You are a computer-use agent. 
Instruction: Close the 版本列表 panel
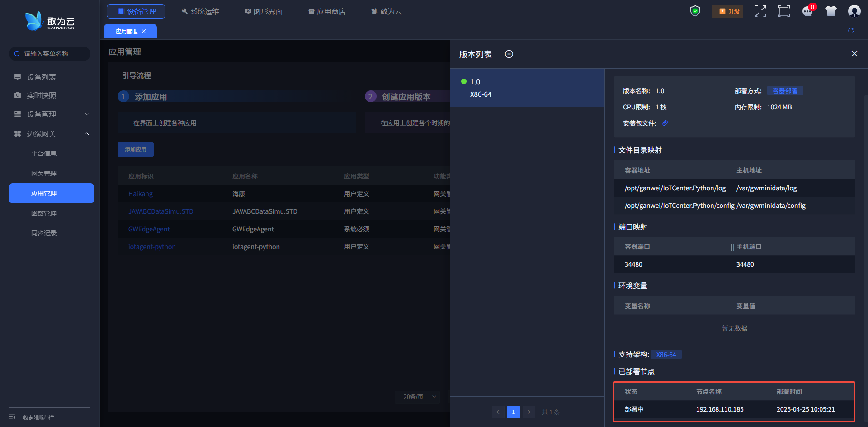854,54
